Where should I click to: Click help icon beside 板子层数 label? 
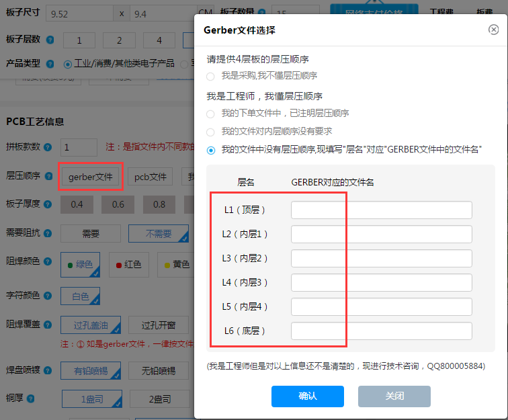pyautogui.click(x=50, y=40)
